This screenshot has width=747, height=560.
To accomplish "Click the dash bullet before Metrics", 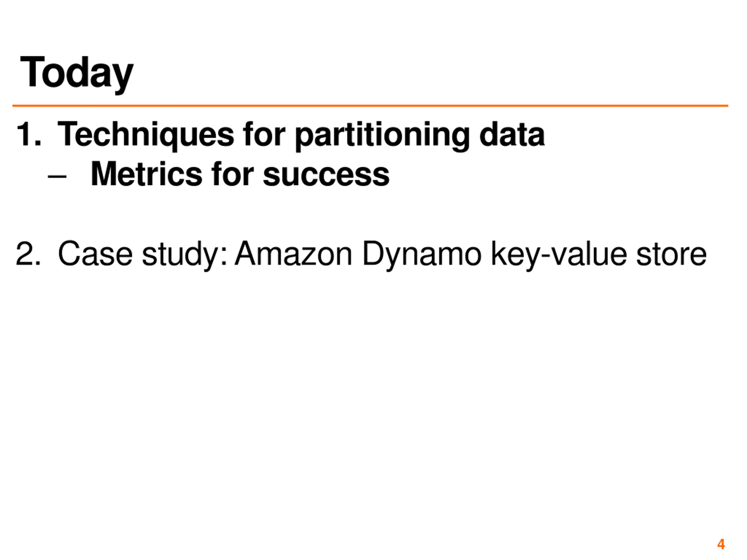I will 57,176.
